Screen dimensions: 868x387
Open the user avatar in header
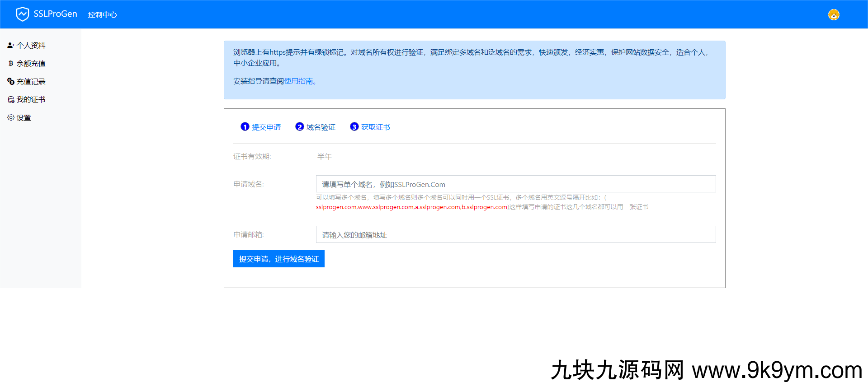833,15
